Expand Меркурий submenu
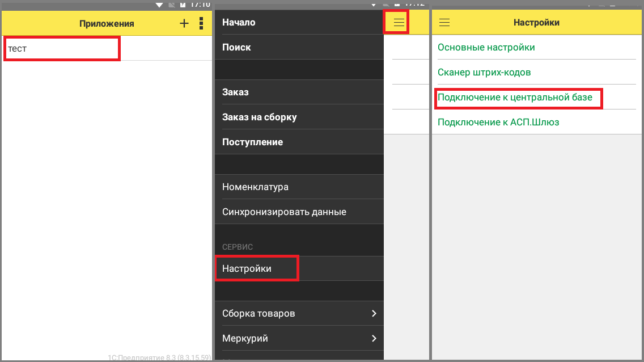Screen dimensions: 644x362 coord(299,339)
